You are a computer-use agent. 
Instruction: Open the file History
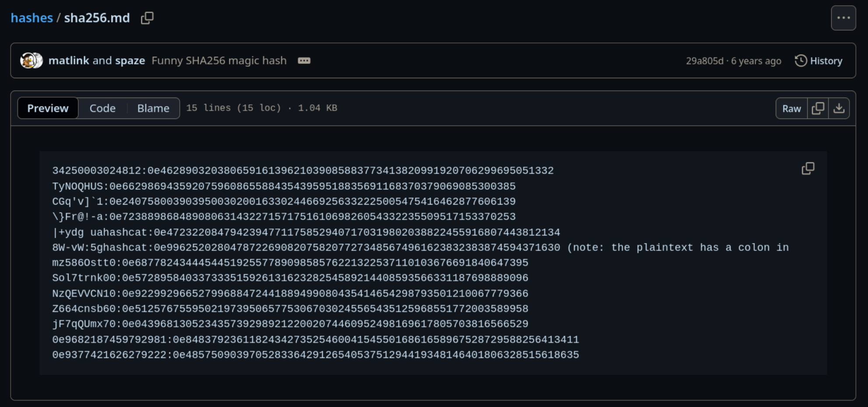(819, 61)
